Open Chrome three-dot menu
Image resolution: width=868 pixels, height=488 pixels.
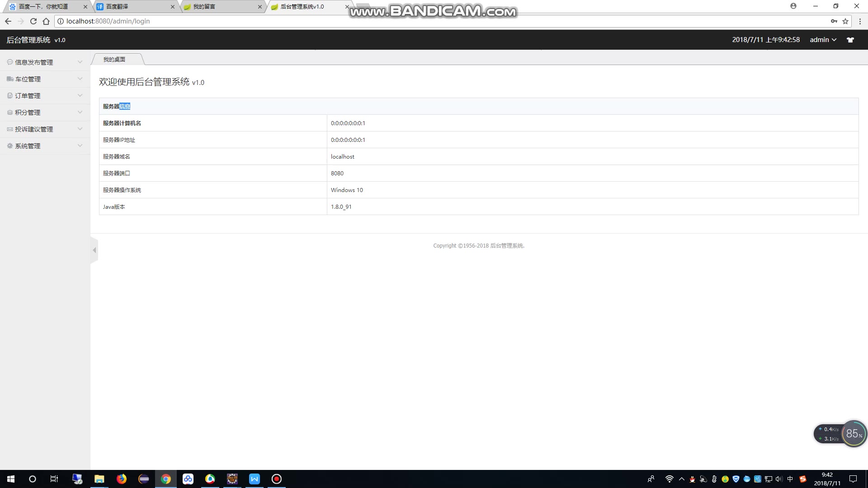point(860,21)
